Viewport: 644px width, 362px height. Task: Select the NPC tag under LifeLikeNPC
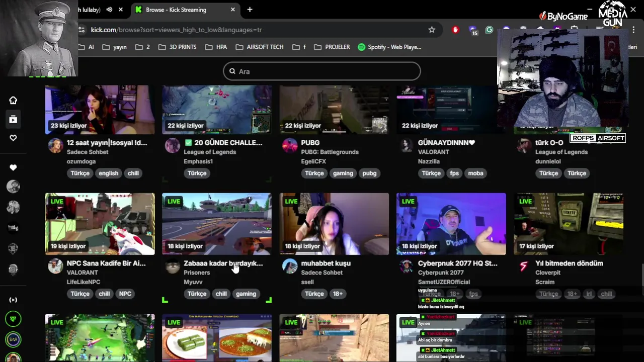click(x=125, y=294)
